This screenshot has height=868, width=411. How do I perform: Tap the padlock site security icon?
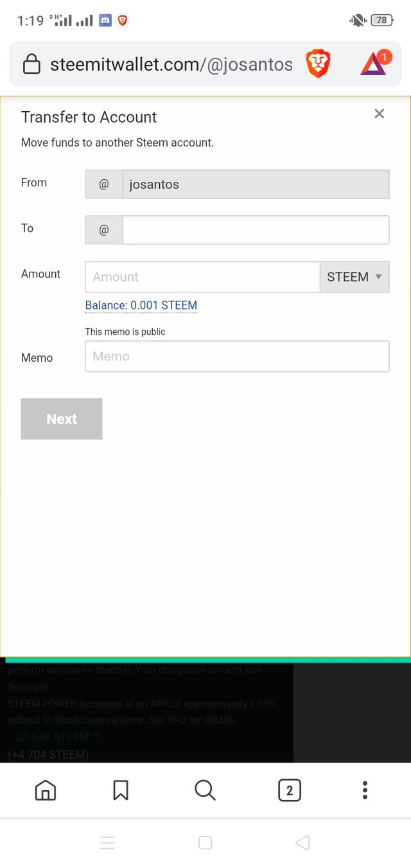pyautogui.click(x=31, y=64)
